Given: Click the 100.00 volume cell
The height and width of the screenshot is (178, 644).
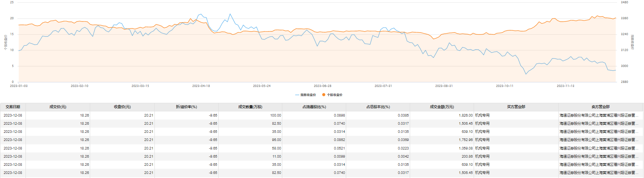Looking at the screenshot, I should (275, 115).
